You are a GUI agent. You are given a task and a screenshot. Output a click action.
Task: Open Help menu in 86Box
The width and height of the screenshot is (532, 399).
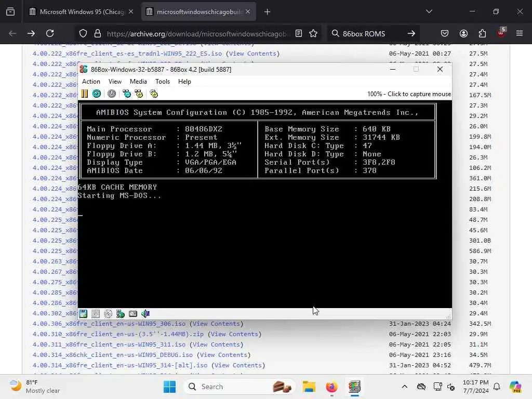(184, 82)
